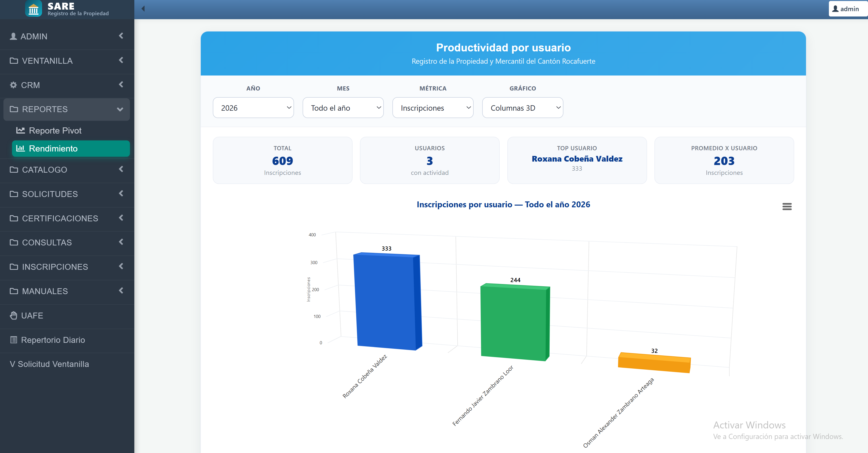Click the folder icon beside CONSULTAS
The width and height of the screenshot is (868, 453).
click(x=14, y=242)
